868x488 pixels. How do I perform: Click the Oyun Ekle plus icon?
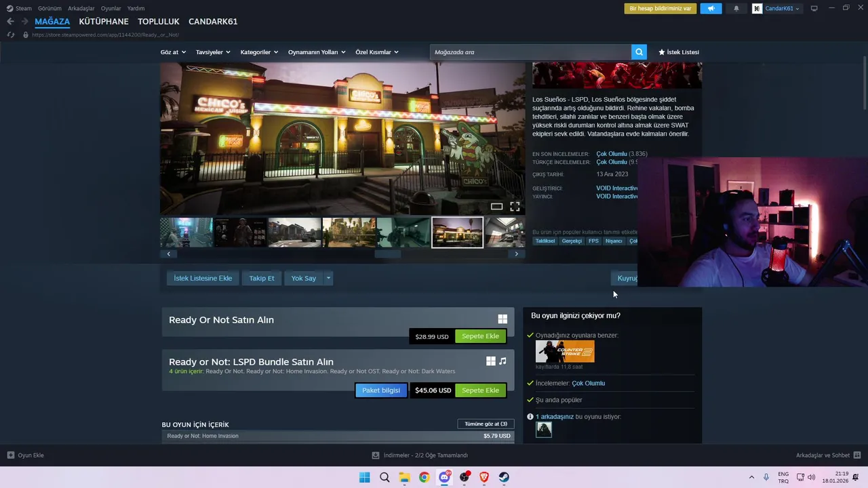10,455
